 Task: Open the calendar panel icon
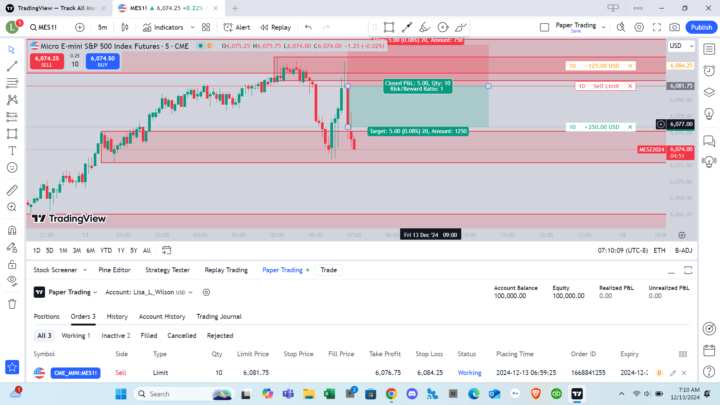pos(709,350)
